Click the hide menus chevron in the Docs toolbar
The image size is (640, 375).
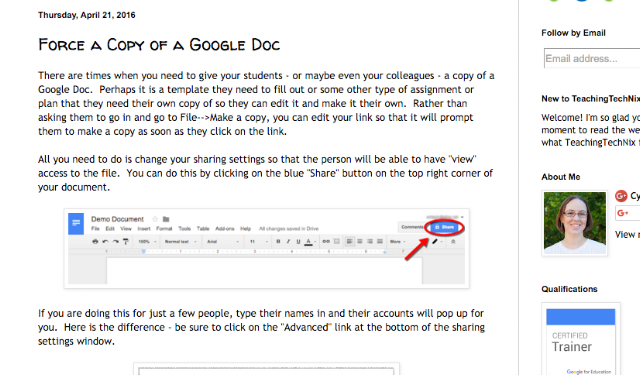point(453,242)
